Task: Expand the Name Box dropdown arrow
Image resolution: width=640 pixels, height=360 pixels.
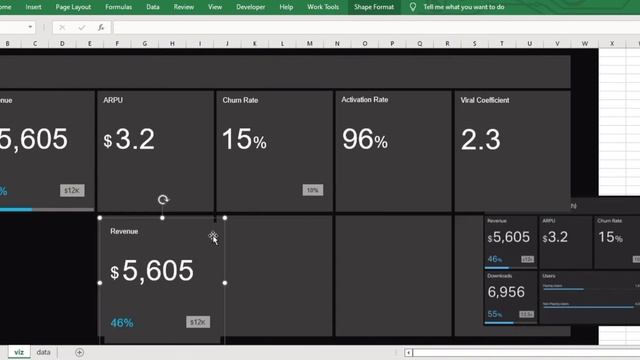Action: [30, 27]
